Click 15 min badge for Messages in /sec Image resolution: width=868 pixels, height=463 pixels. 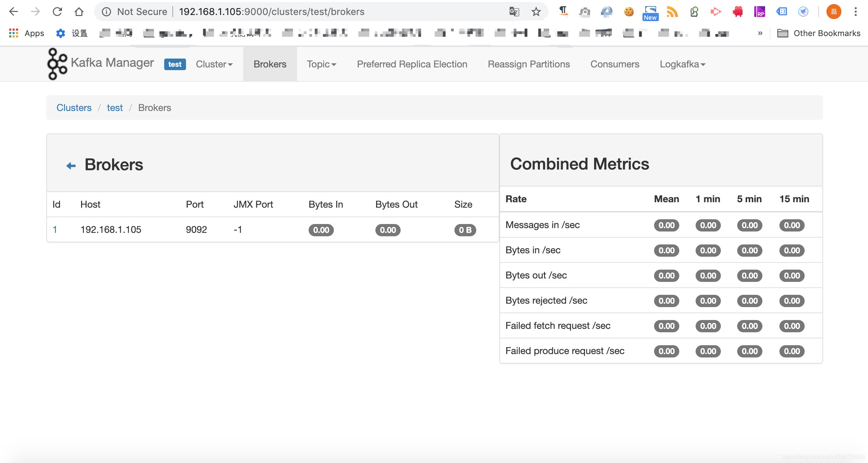(792, 225)
